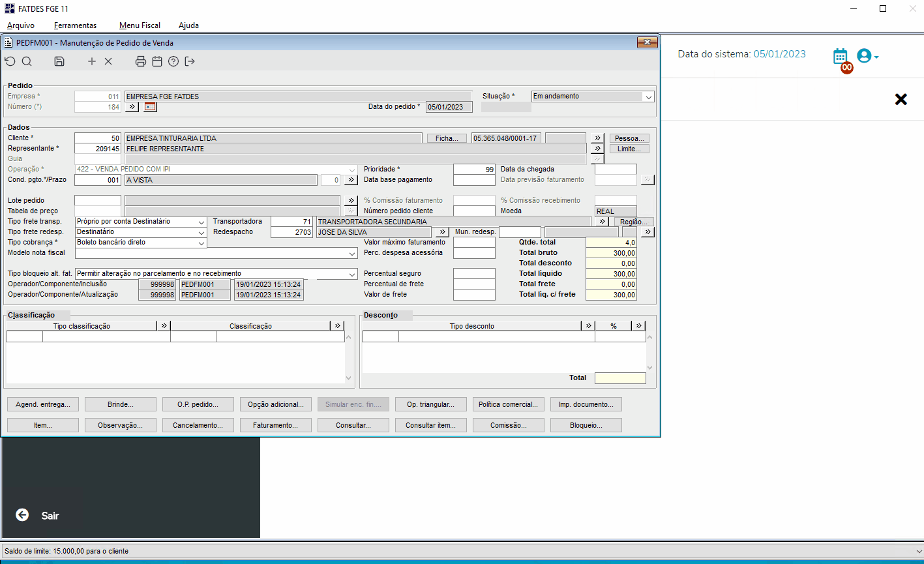Click the Prioridade input field

[474, 170]
